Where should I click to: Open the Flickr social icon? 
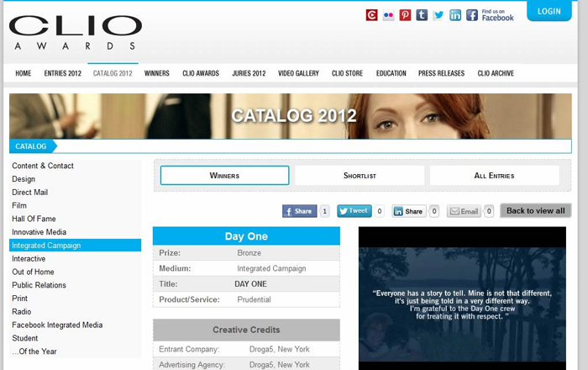pos(388,15)
